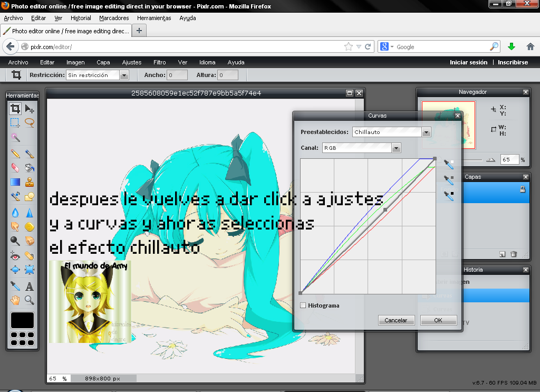Click Inscribirse link
This screenshot has height=392, width=540.
pos(513,62)
